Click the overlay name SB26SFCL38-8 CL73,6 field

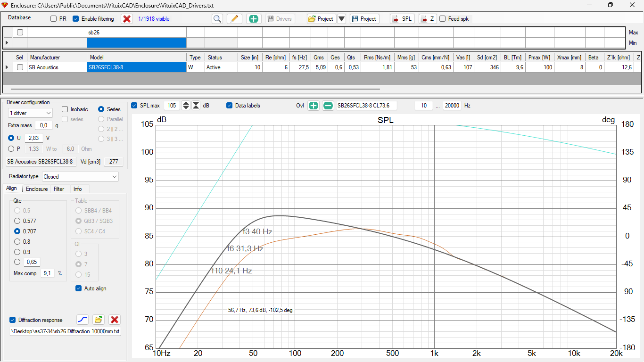[x=366, y=106]
